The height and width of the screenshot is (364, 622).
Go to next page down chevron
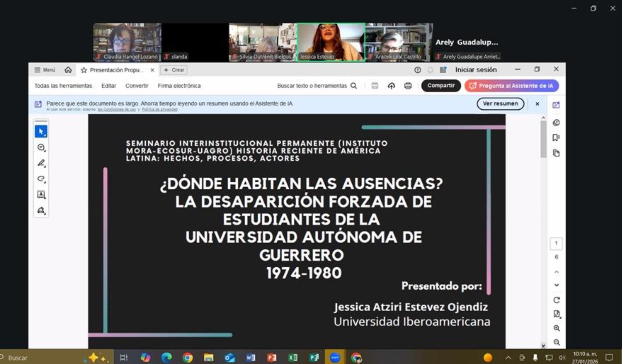pyautogui.click(x=557, y=285)
